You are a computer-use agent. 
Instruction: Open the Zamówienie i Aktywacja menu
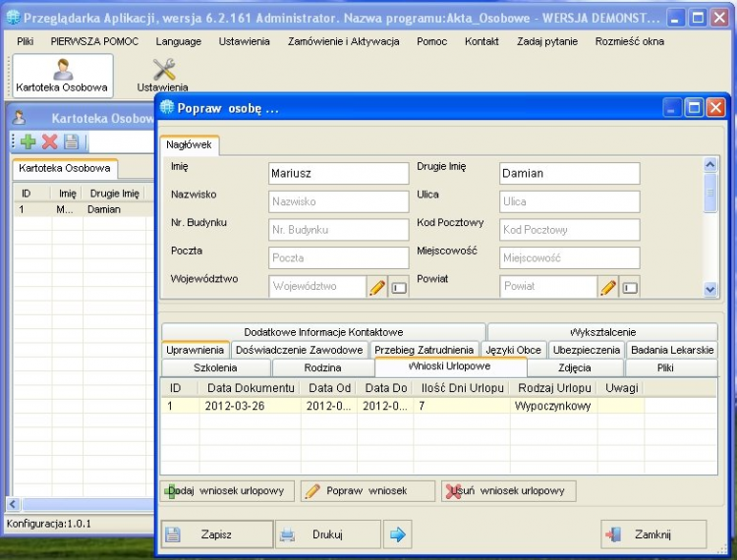point(343,41)
